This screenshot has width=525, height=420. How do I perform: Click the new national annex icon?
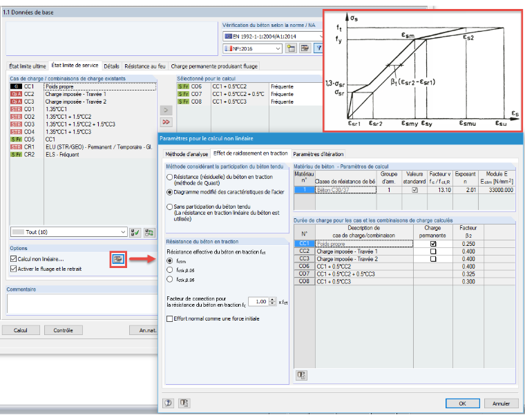point(292,48)
